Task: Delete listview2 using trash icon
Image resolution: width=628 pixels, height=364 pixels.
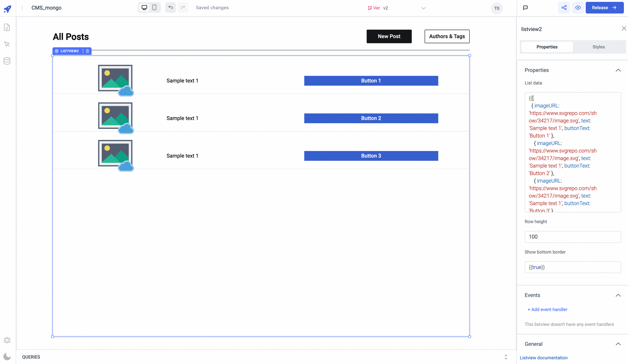Action: pyautogui.click(x=88, y=51)
